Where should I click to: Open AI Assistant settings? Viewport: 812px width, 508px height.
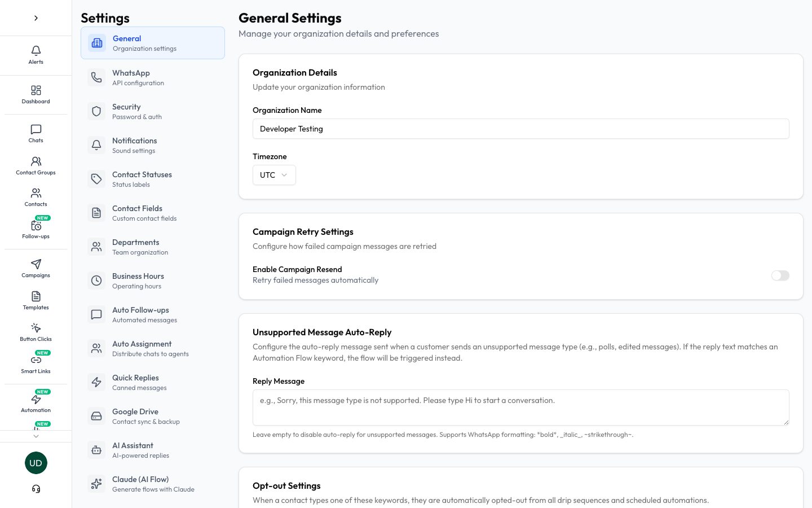pos(153,450)
